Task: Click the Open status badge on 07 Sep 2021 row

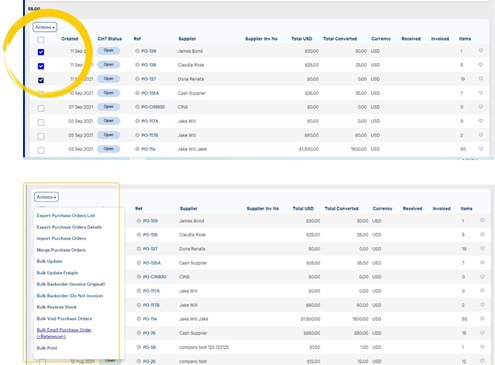Action: (109, 107)
